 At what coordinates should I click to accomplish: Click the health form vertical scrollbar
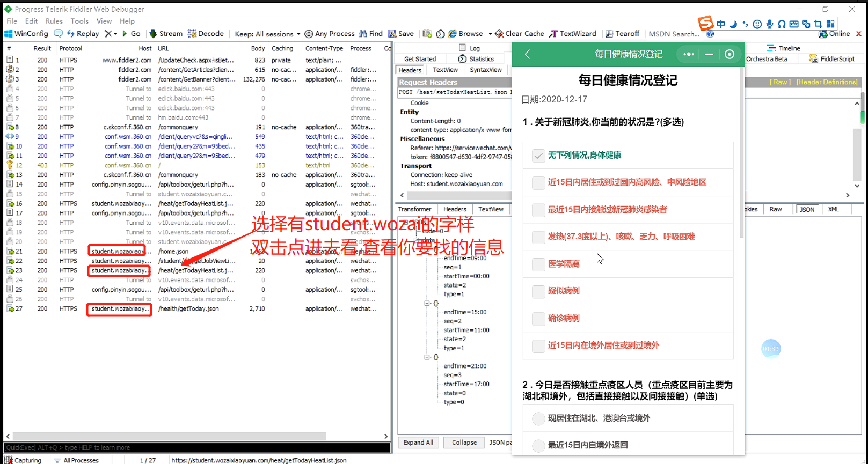[742, 153]
